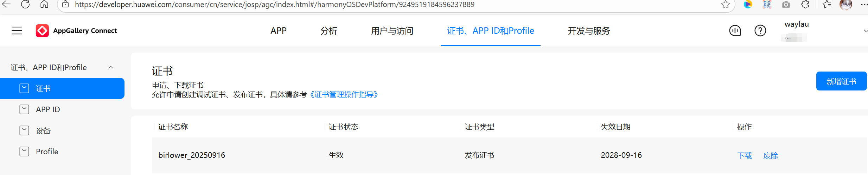
Task: Bookmark page with the star icon
Action: point(725,5)
